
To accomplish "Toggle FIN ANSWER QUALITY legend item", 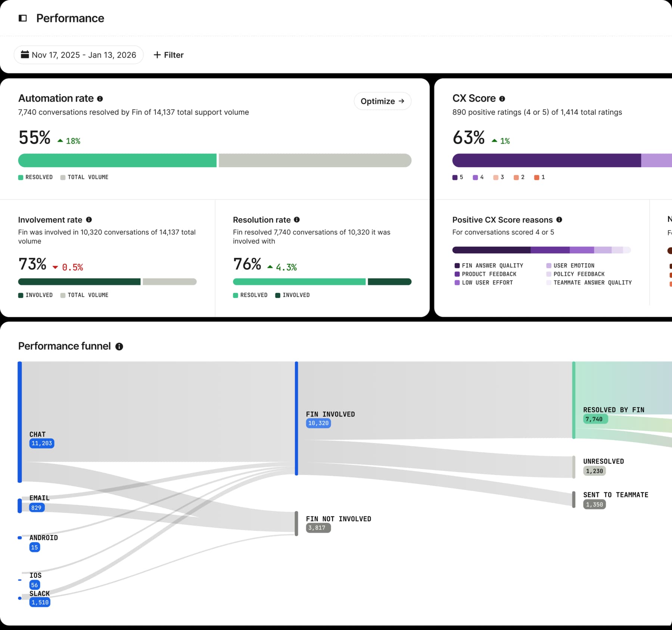I will (x=489, y=266).
